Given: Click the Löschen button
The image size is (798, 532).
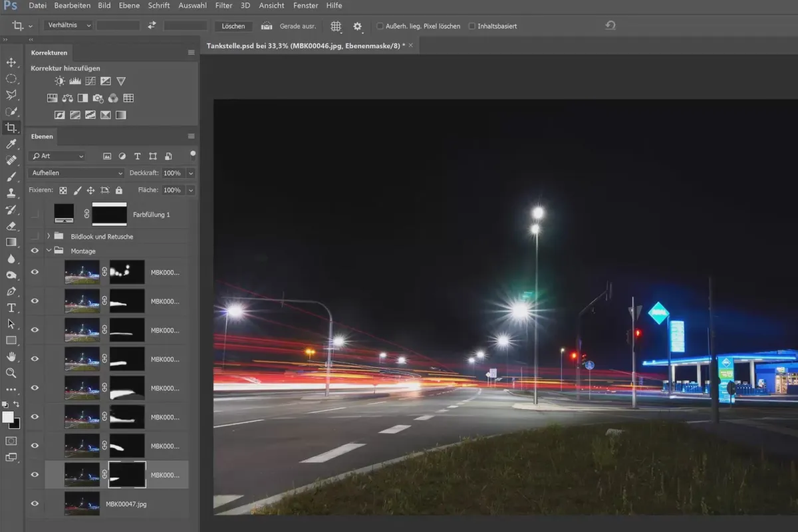Looking at the screenshot, I should tap(233, 26).
